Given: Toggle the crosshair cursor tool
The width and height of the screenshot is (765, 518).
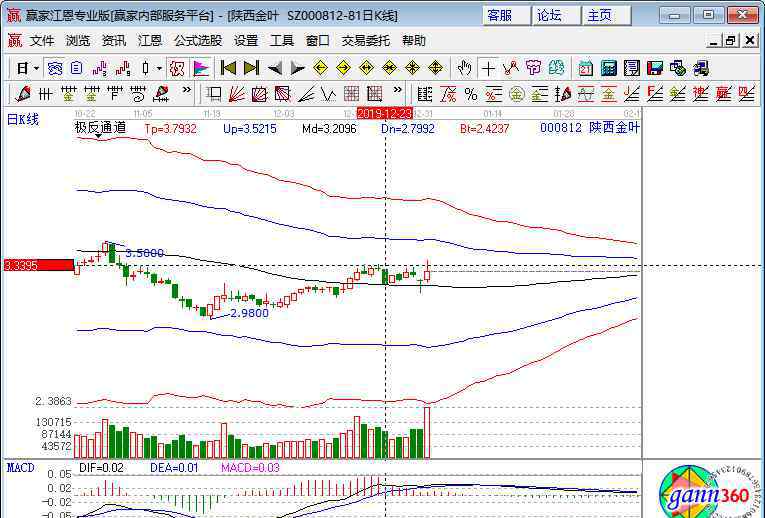Looking at the screenshot, I should coord(488,68).
